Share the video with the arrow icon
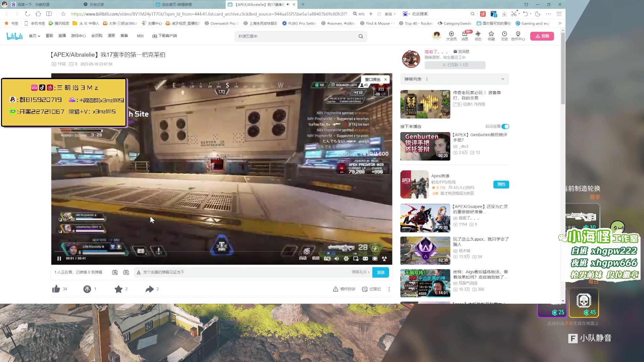The height and width of the screenshot is (362, 644). (x=150, y=289)
